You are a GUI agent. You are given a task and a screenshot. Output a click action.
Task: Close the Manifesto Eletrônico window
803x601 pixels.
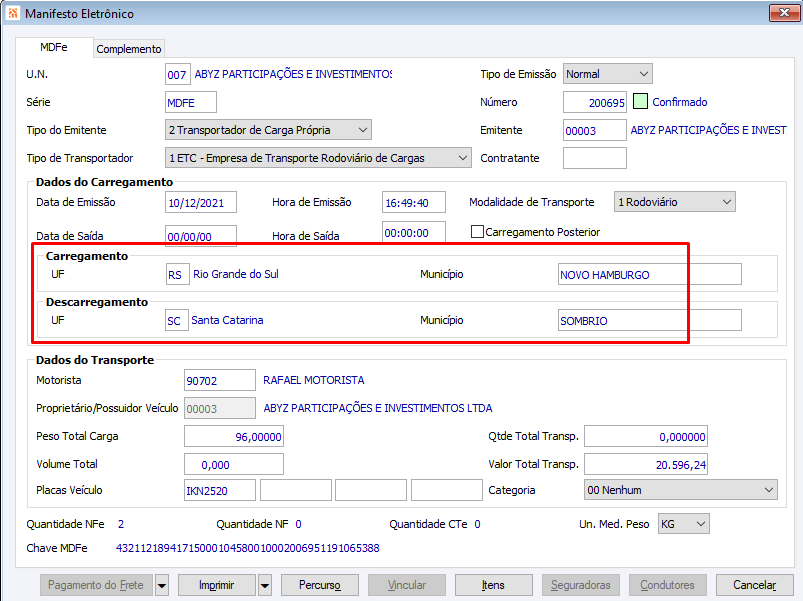[x=784, y=13]
